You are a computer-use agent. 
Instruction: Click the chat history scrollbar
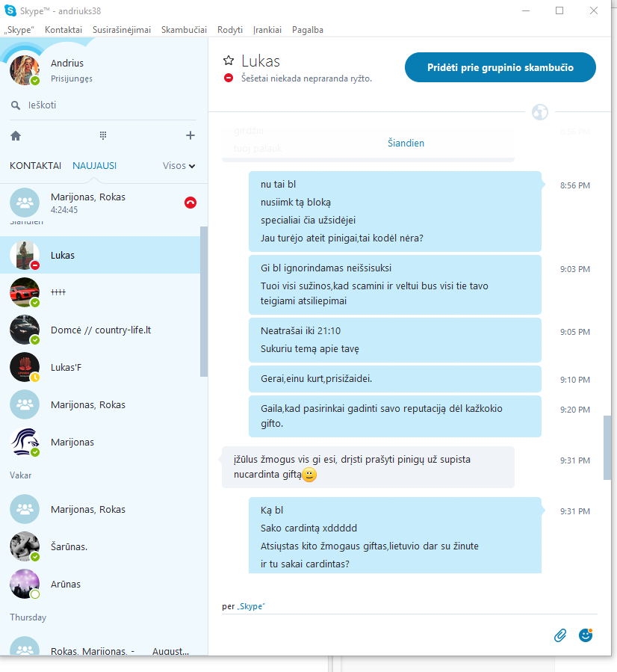click(607, 448)
